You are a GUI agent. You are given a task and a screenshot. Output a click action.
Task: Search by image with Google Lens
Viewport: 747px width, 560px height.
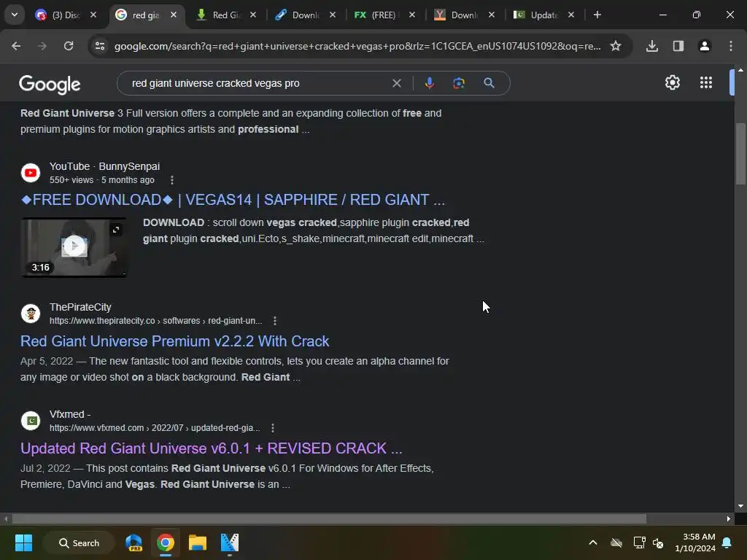click(x=459, y=83)
